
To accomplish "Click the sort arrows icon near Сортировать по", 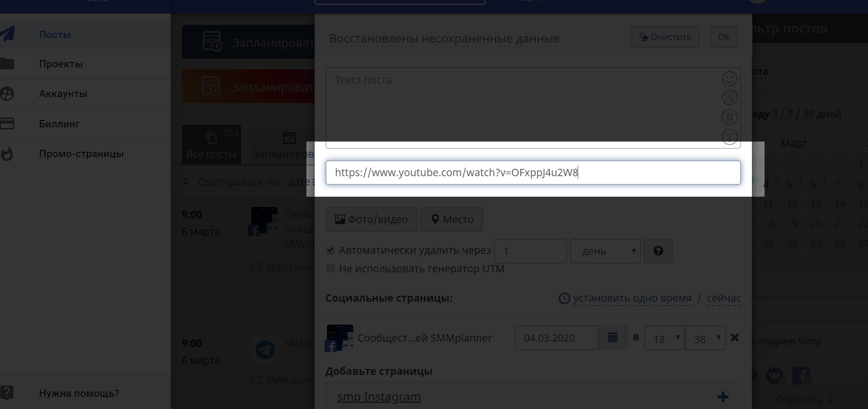I will (185, 182).
